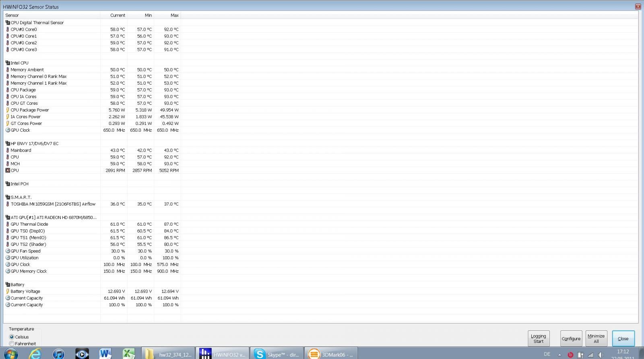Viewport: 644px width, 359px height.
Task: Show hidden system tray icons
Action: (559, 355)
